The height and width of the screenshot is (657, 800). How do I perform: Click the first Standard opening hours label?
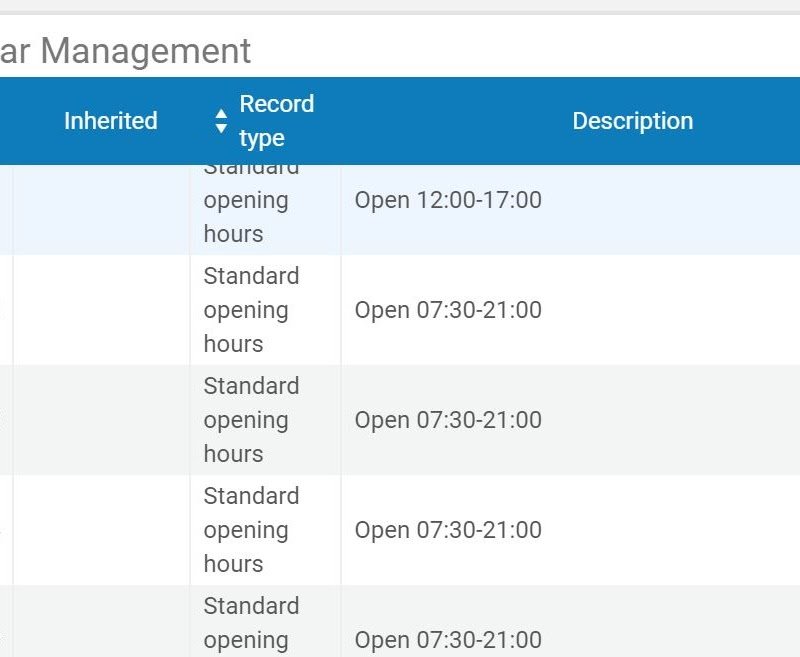[250, 200]
